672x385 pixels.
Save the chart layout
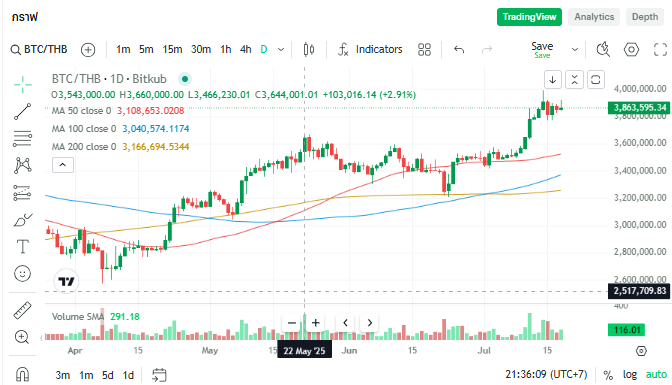pos(542,49)
